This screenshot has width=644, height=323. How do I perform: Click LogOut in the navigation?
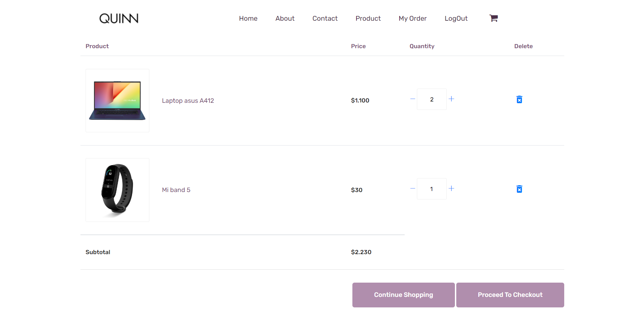(x=456, y=18)
